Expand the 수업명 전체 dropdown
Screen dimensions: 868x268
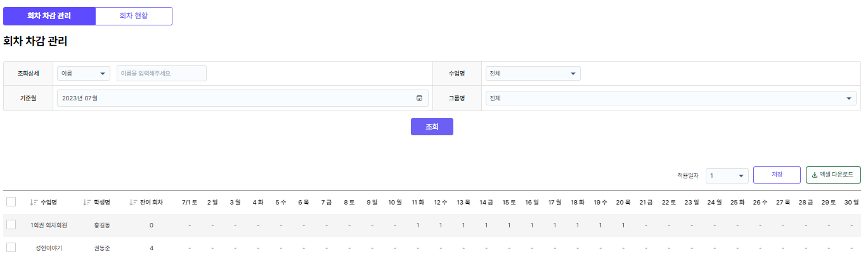tap(533, 74)
